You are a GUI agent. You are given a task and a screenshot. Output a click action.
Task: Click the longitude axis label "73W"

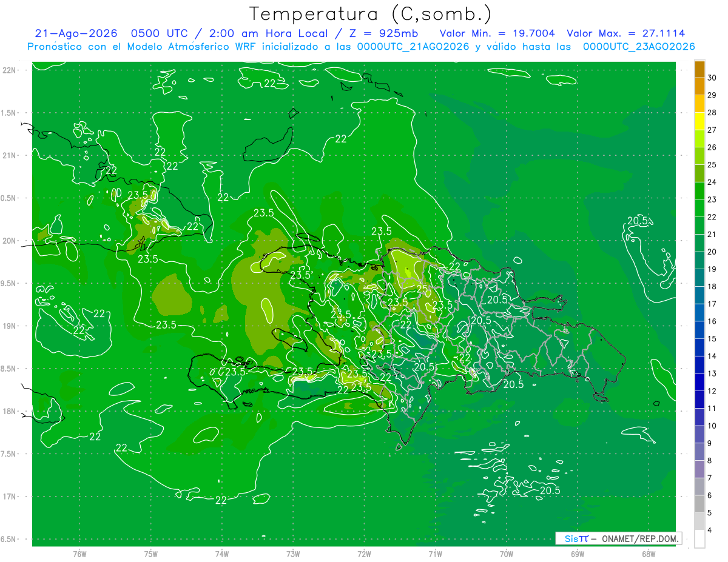tap(293, 554)
